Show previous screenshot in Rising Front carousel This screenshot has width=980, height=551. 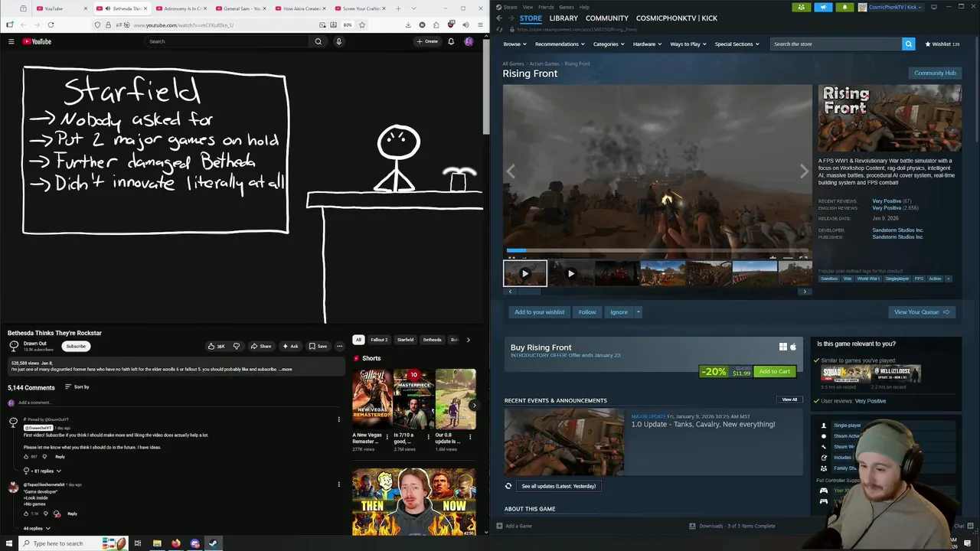point(511,171)
